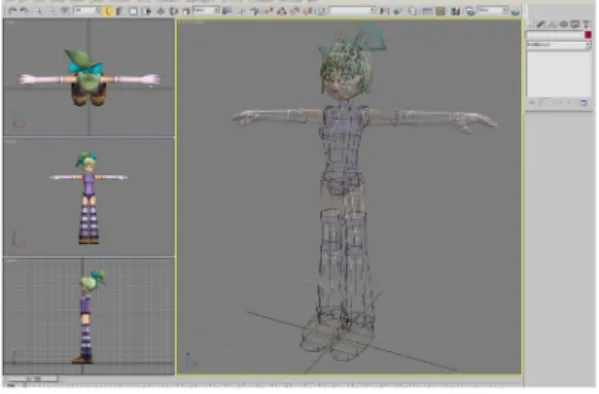The width and height of the screenshot is (599, 394).
Task: Click the Align tool icon
Action: [397, 11]
